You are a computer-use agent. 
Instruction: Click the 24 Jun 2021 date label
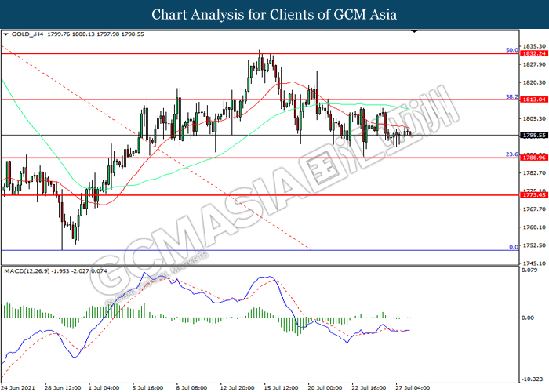[x=18, y=388]
